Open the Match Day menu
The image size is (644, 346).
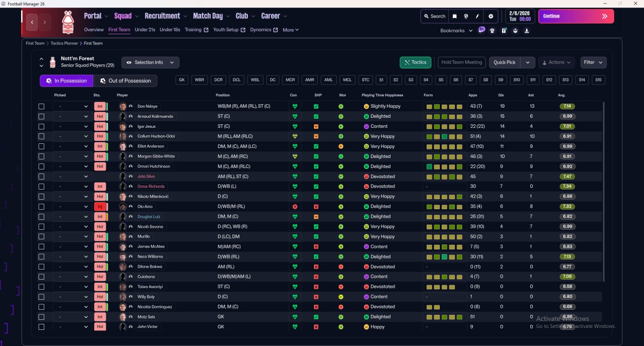211,16
